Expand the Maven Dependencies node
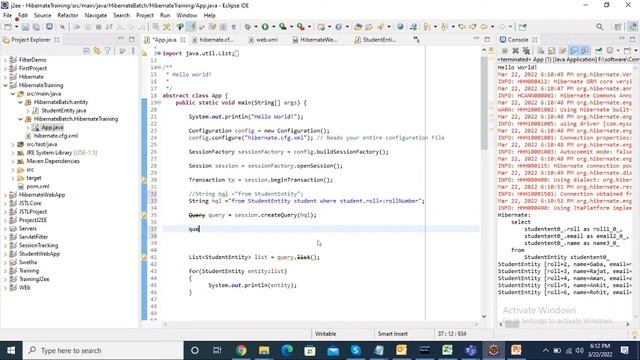This screenshot has height=360, width=640. (x=13, y=161)
